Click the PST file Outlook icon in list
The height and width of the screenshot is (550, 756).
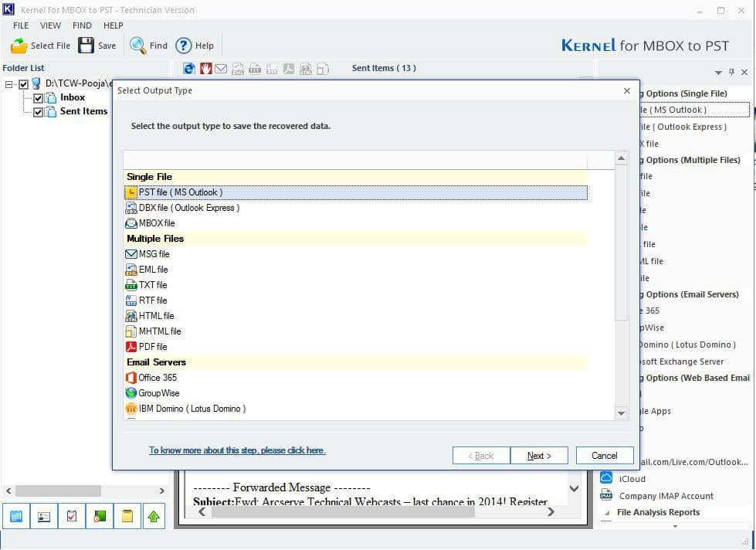131,192
